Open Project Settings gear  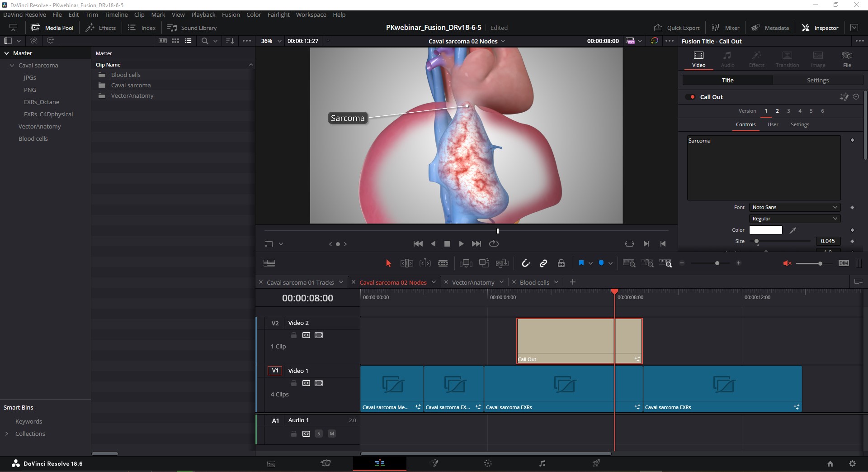click(x=852, y=463)
